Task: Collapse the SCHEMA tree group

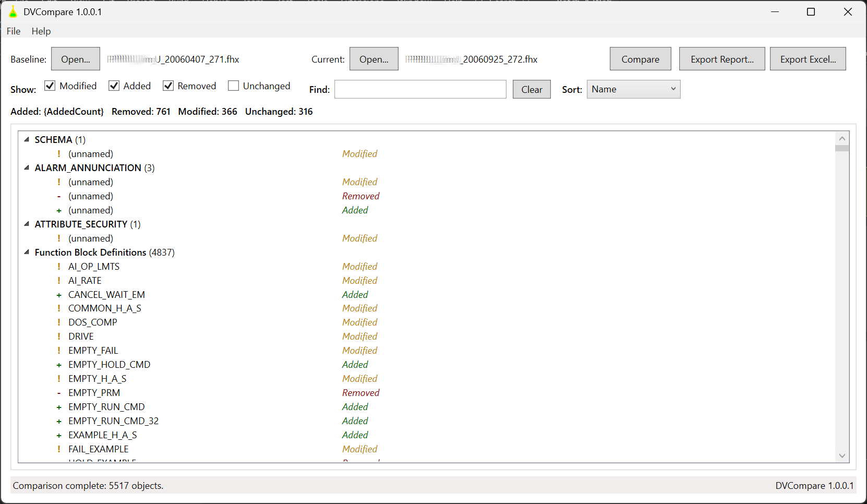Action: [x=27, y=140]
